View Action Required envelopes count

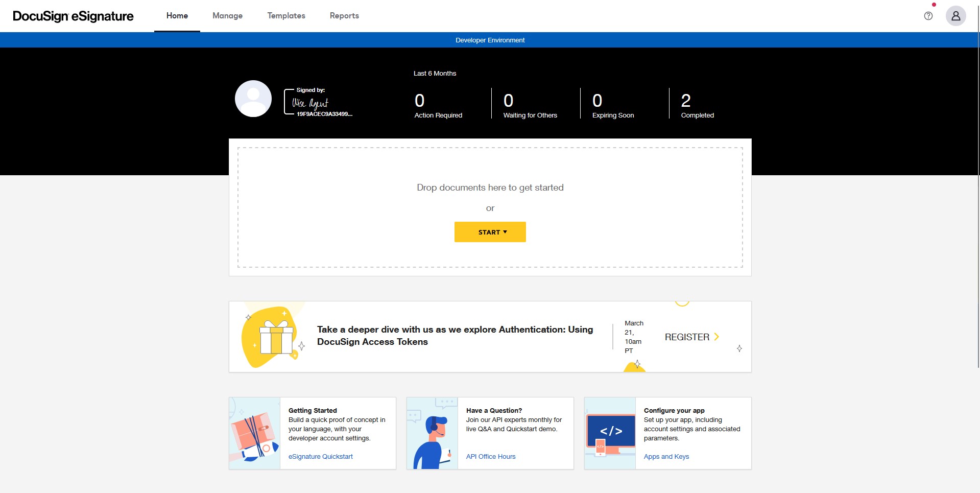click(438, 106)
